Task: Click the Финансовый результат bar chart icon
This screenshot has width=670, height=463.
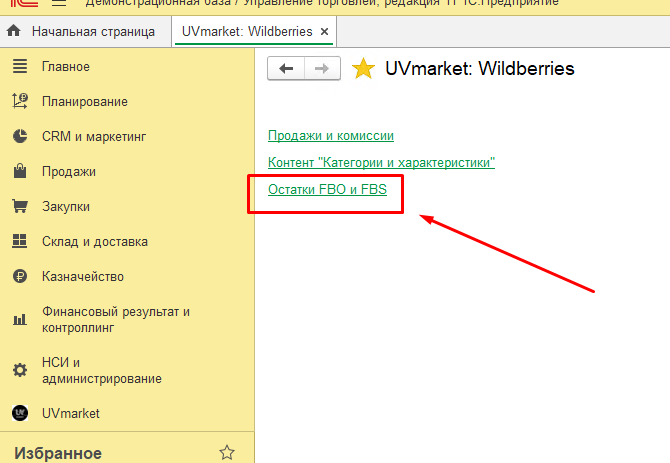Action: pyautogui.click(x=20, y=319)
